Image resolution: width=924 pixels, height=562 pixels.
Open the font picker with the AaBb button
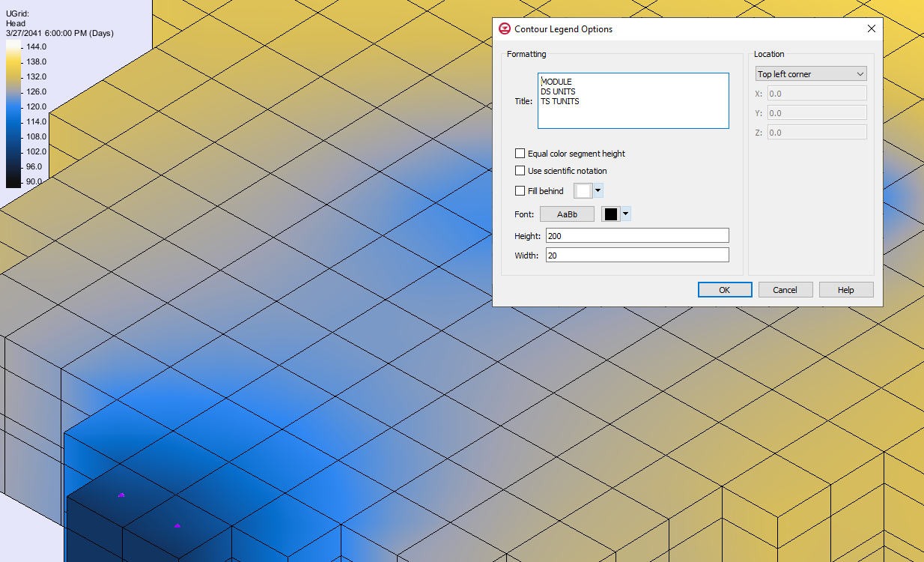[567, 214]
